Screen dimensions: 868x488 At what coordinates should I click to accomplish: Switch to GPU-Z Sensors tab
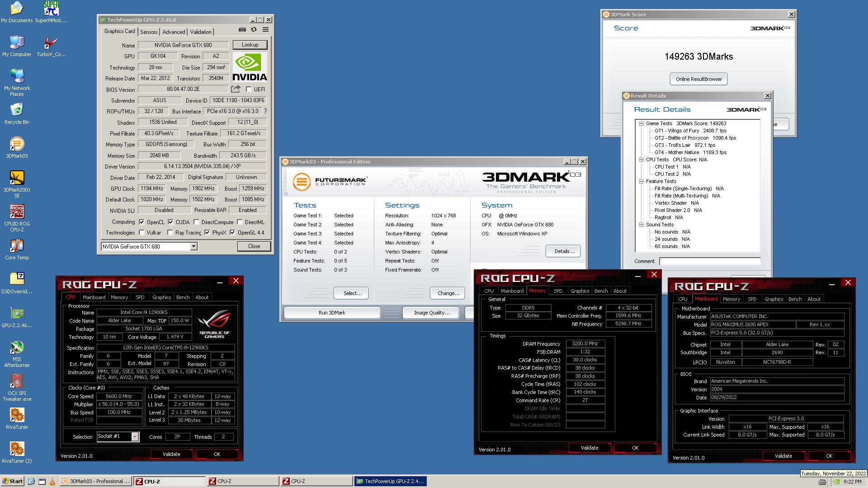click(149, 32)
